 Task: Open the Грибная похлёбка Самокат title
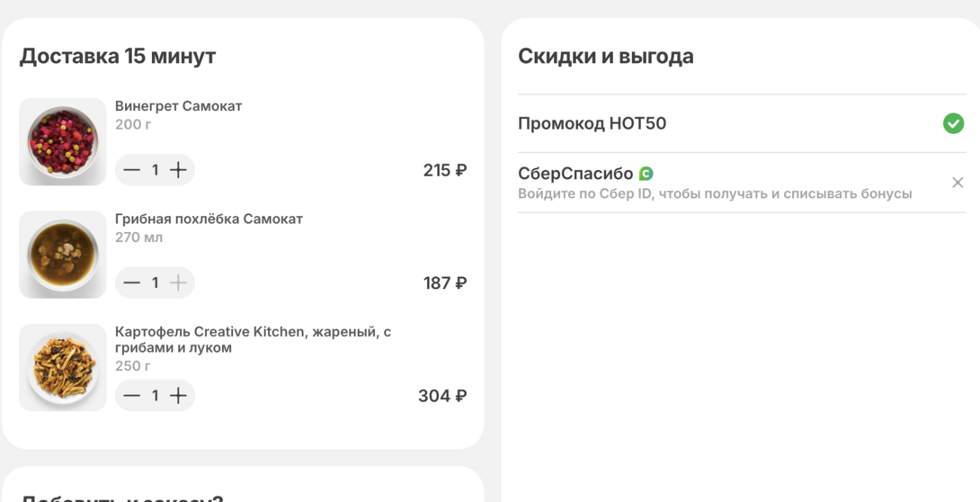tap(209, 219)
